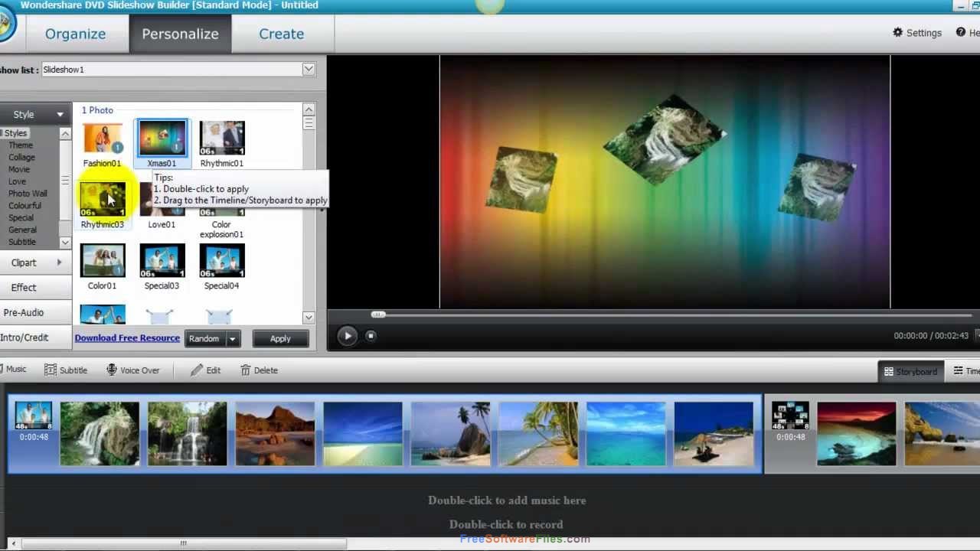Select the Special04 style thumbnail

[x=222, y=262]
